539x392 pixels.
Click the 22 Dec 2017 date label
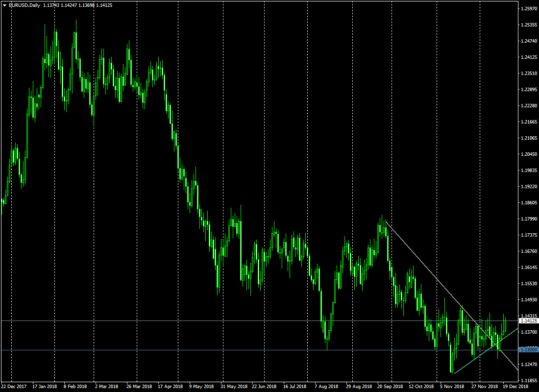pos(15,387)
